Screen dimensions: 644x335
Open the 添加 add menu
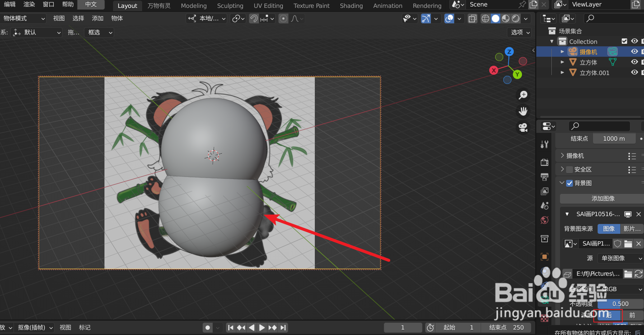98,18
